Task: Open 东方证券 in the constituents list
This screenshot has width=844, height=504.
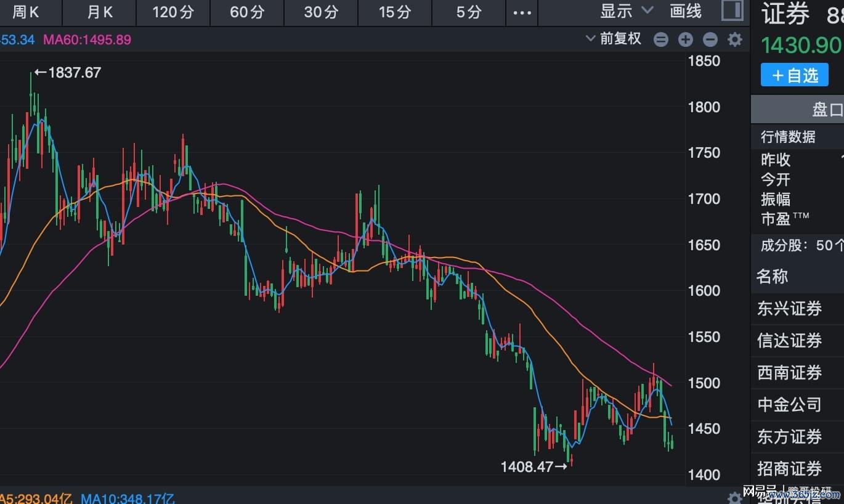Action: [789, 437]
